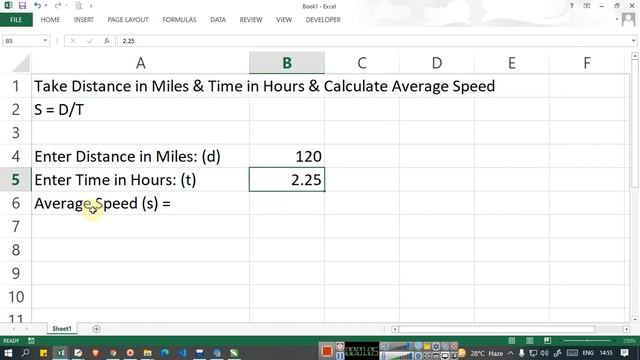Click the formula bar showing 2.25
The height and width of the screenshot is (360, 640).
pos(373,41)
